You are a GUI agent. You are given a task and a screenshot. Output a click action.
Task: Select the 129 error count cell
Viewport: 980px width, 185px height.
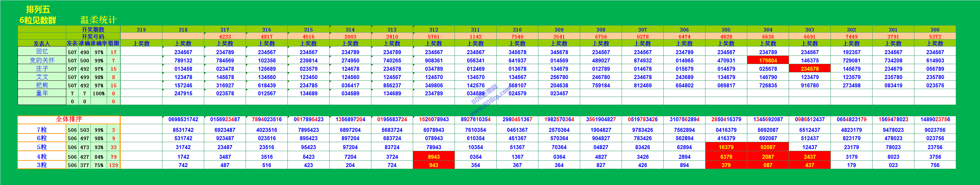pyautogui.click(x=113, y=165)
